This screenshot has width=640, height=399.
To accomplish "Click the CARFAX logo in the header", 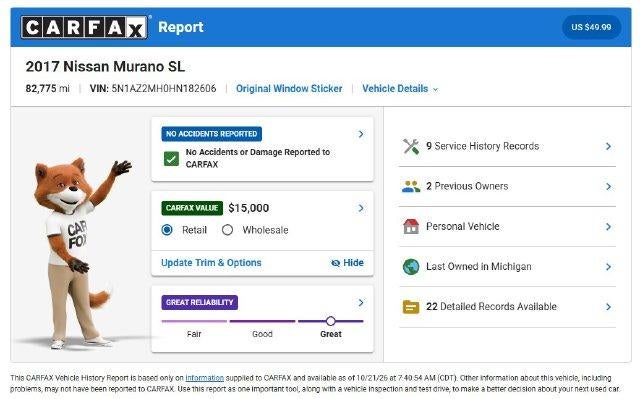I will 84,27.
